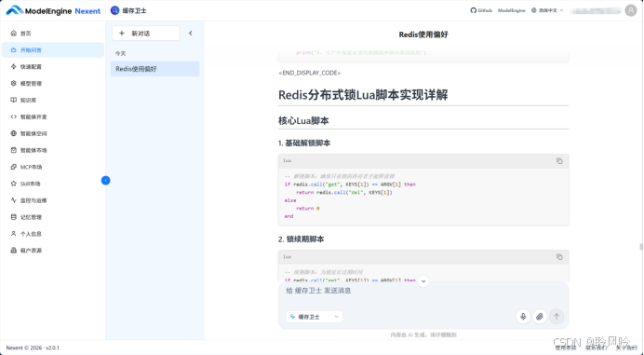Click the 模型管理 gear icon
Screen dimensions: 644x355
[14, 84]
